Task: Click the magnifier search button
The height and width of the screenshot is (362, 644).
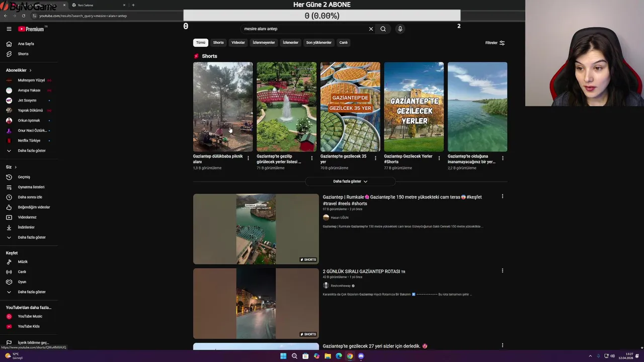Action: pyautogui.click(x=383, y=29)
